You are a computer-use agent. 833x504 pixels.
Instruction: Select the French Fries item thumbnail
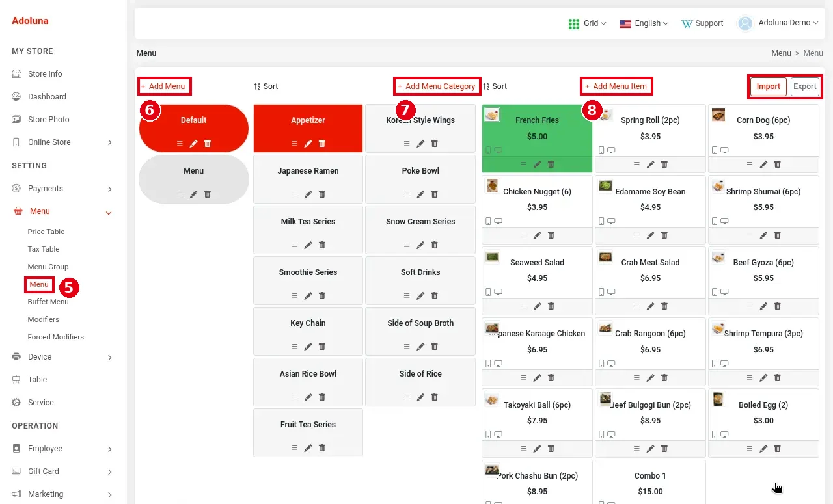(492, 115)
